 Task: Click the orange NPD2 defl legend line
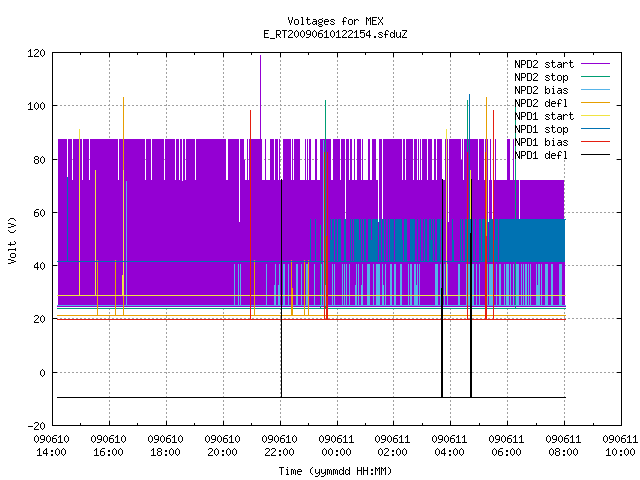point(595,102)
